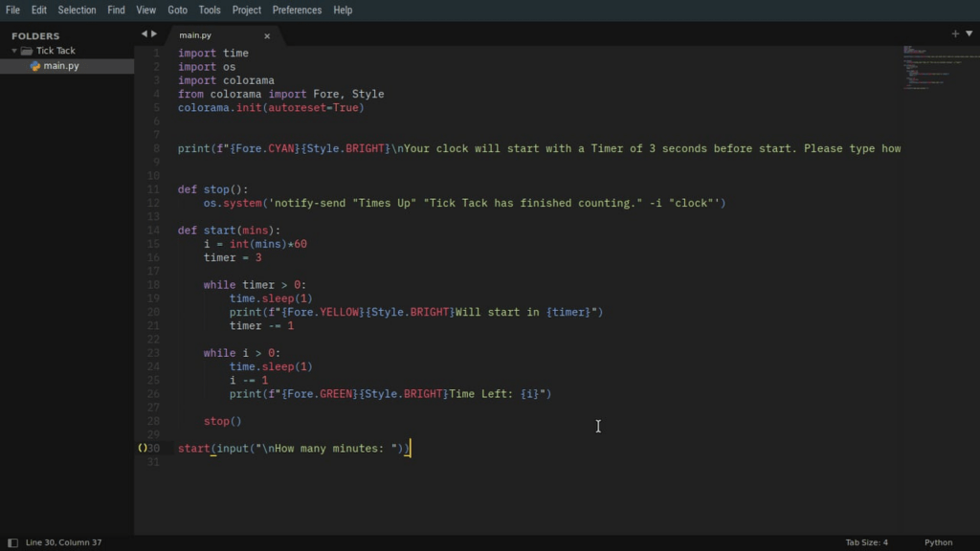This screenshot has height=551, width=980.
Task: Go to next tab with right arrow
Action: pos(154,33)
